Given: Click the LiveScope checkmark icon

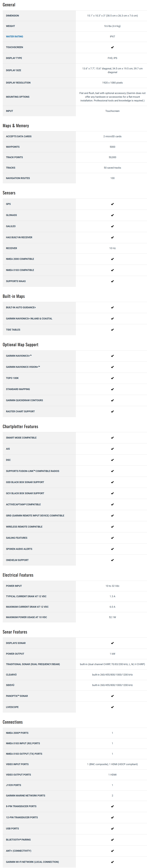Looking at the screenshot, I should click(112, 707).
